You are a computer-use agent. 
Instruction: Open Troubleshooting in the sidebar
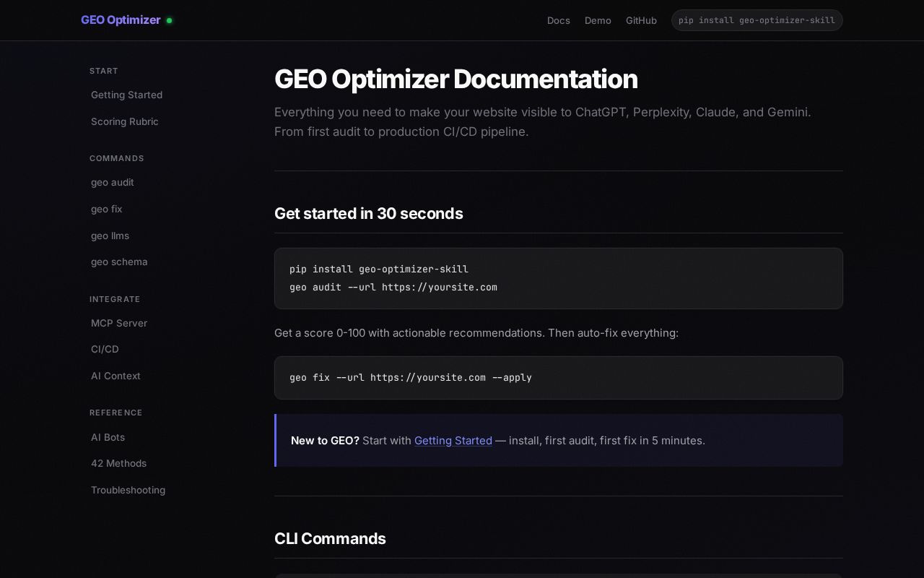tap(128, 490)
